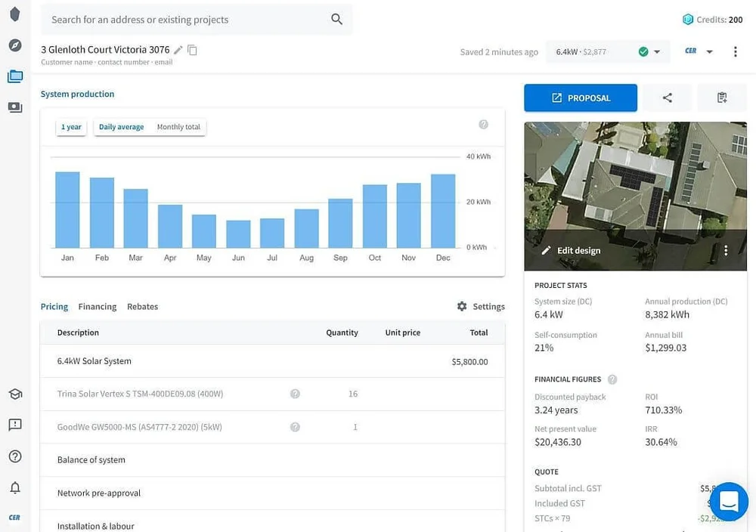The image size is (756, 532).
Task: Open the image library icon in sidebar
Action: (x=15, y=107)
